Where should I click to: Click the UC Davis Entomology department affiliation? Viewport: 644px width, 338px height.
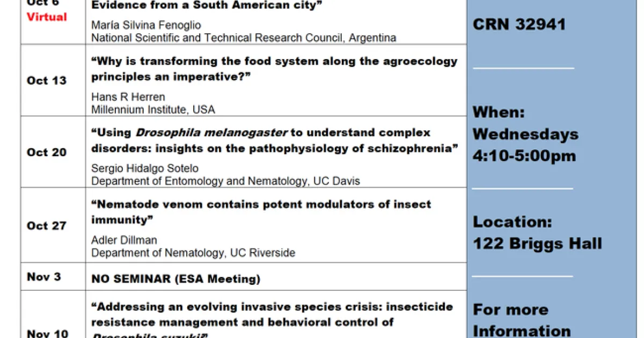click(x=225, y=181)
